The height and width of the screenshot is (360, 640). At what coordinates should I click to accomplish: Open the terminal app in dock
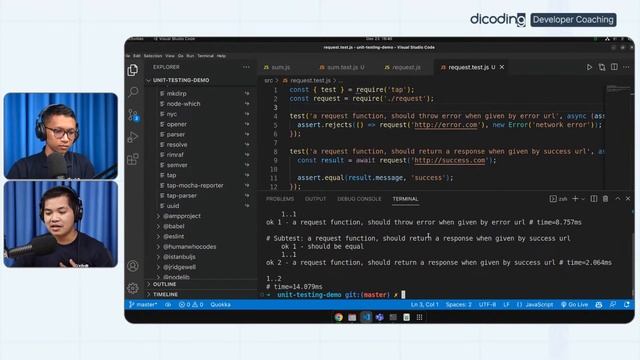(393, 317)
